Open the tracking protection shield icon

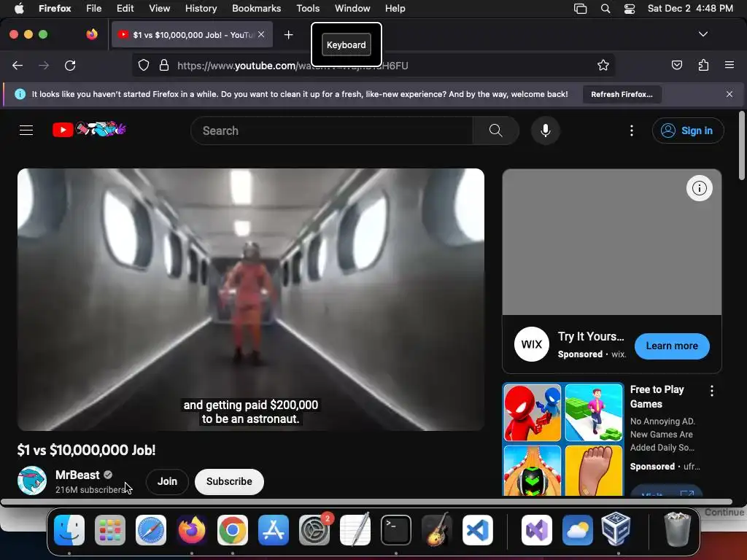click(144, 65)
